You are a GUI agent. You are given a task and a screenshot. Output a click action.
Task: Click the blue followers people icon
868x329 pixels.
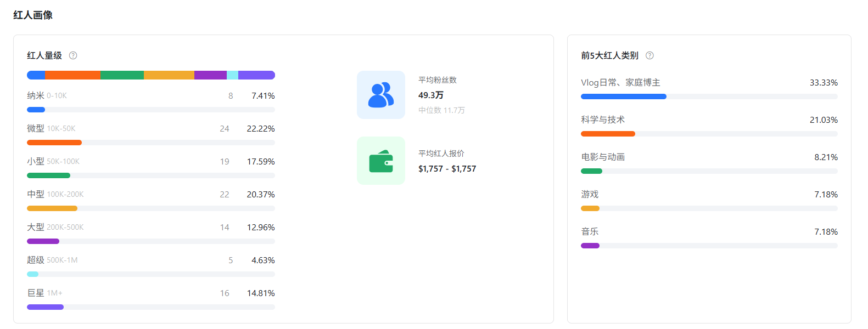[x=381, y=95]
